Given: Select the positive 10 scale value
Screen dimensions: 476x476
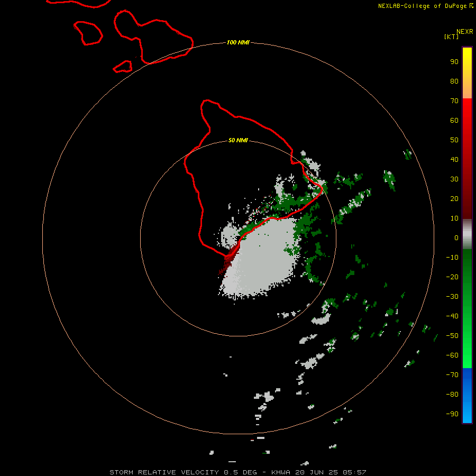Looking at the screenshot, I should point(454,218).
